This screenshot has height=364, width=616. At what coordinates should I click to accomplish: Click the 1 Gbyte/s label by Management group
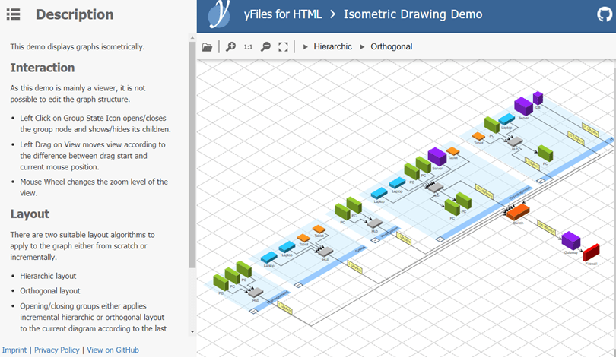tap(285, 309)
